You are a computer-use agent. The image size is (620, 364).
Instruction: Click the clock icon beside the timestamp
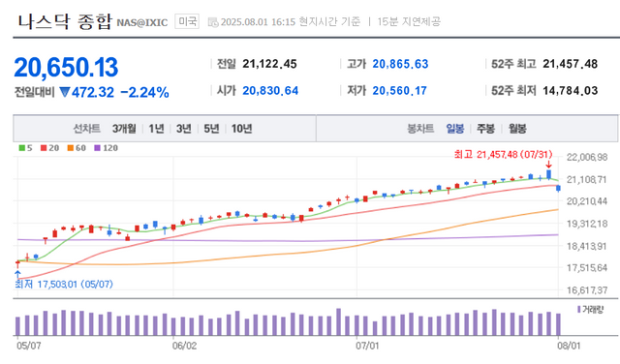(x=213, y=22)
